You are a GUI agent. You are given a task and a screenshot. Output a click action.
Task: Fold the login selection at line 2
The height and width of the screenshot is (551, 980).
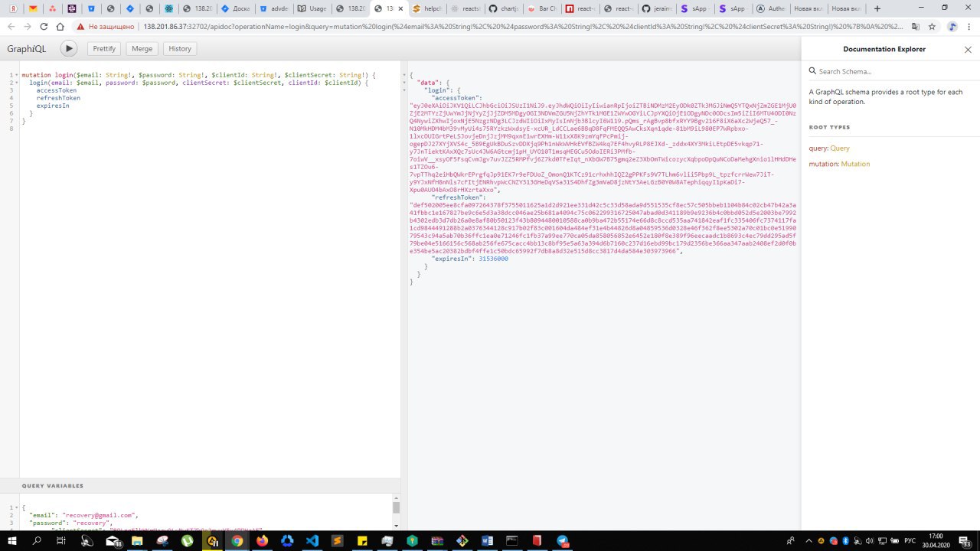(x=17, y=83)
